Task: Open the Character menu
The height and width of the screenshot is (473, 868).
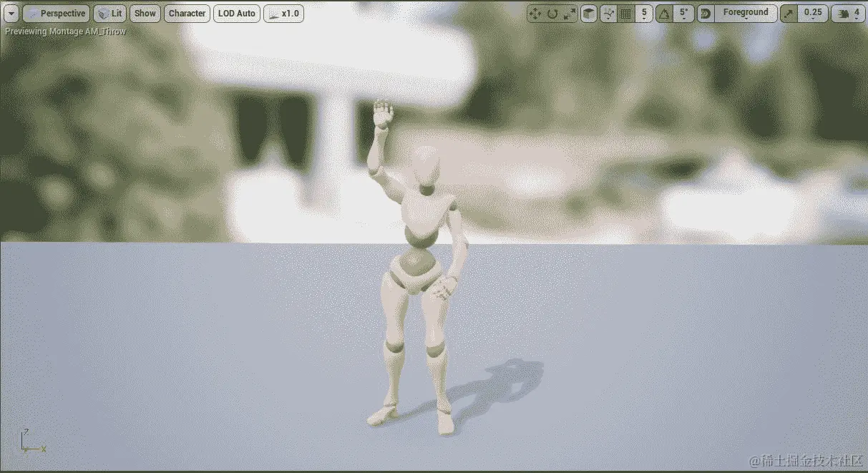Action: tap(187, 14)
